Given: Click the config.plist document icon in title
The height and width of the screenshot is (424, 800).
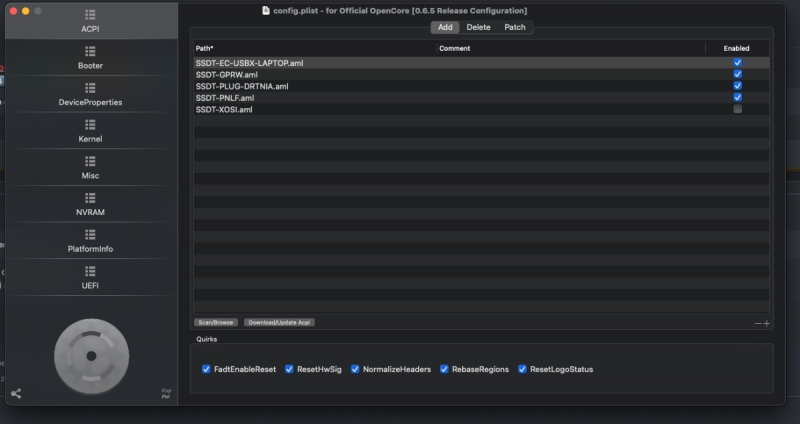Looking at the screenshot, I should [x=266, y=10].
